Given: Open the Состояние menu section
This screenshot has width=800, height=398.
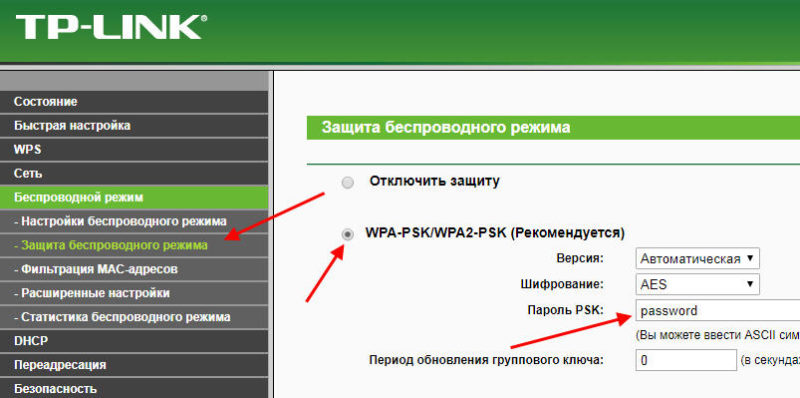Looking at the screenshot, I should [134, 102].
